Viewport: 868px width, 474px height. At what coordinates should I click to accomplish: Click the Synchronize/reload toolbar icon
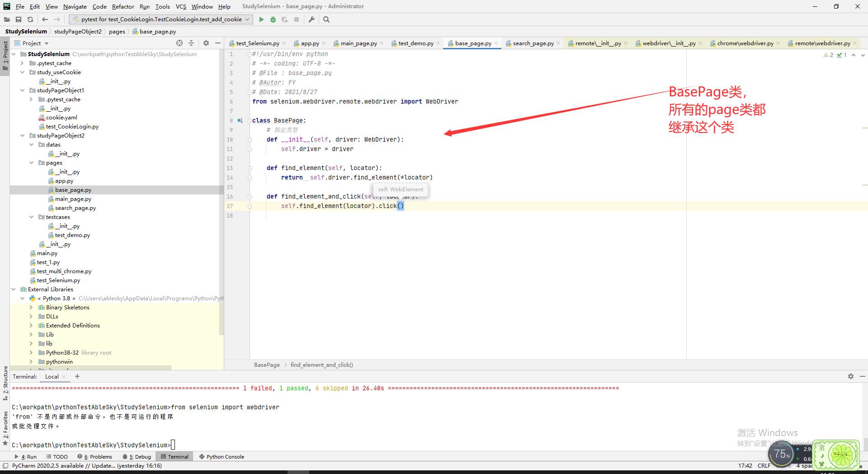(x=30, y=19)
